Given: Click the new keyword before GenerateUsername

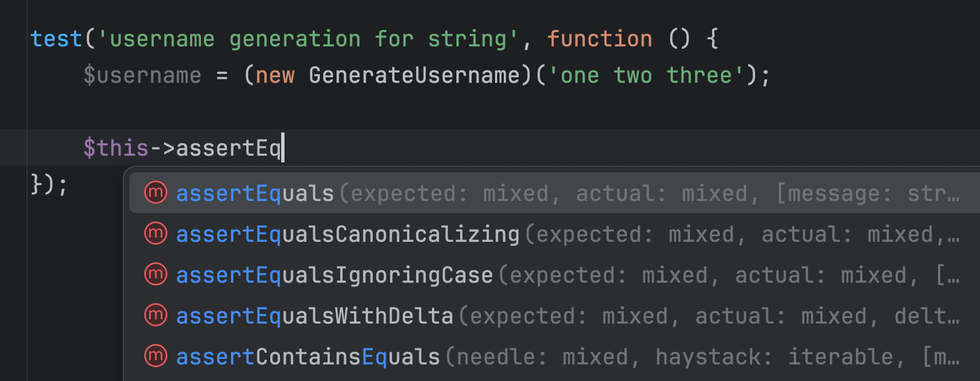Looking at the screenshot, I should [275, 76].
